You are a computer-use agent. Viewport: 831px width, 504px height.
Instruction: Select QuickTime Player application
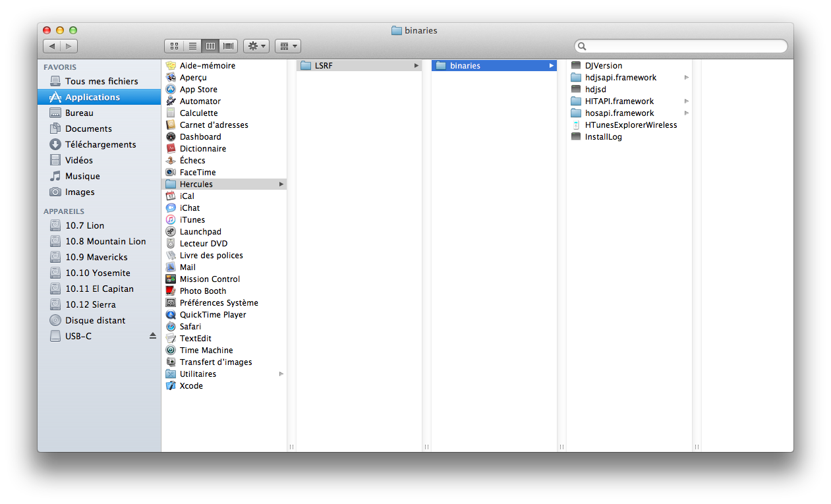(x=225, y=314)
